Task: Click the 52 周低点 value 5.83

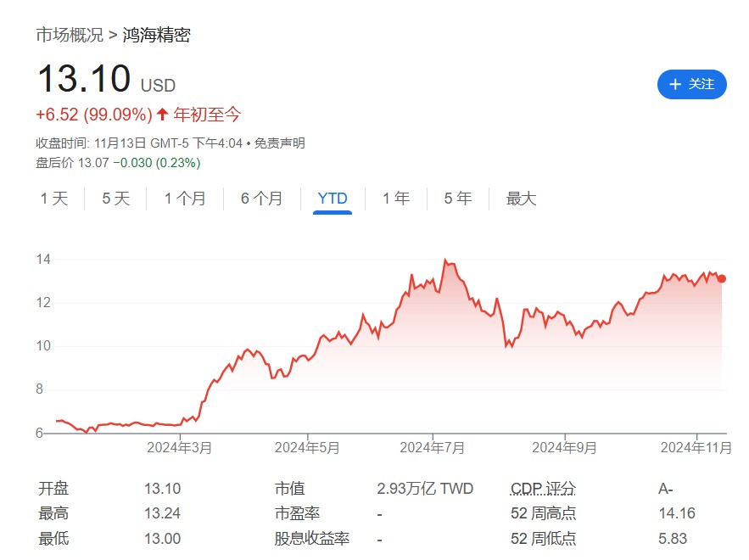Action: [673, 539]
